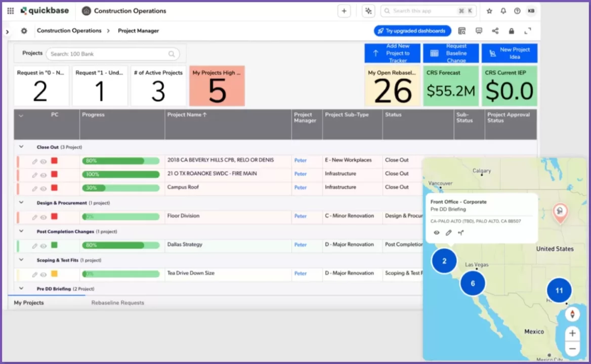
Task: Select the My Projects tab
Action: click(x=29, y=302)
